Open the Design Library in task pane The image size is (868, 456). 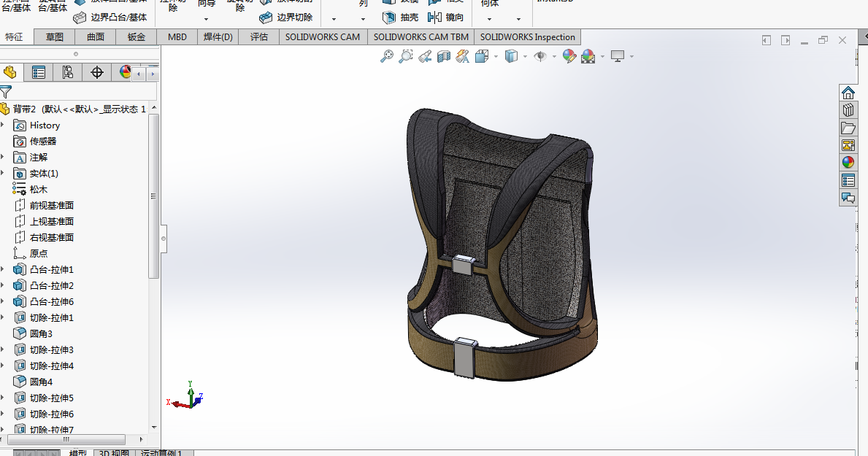(x=848, y=110)
